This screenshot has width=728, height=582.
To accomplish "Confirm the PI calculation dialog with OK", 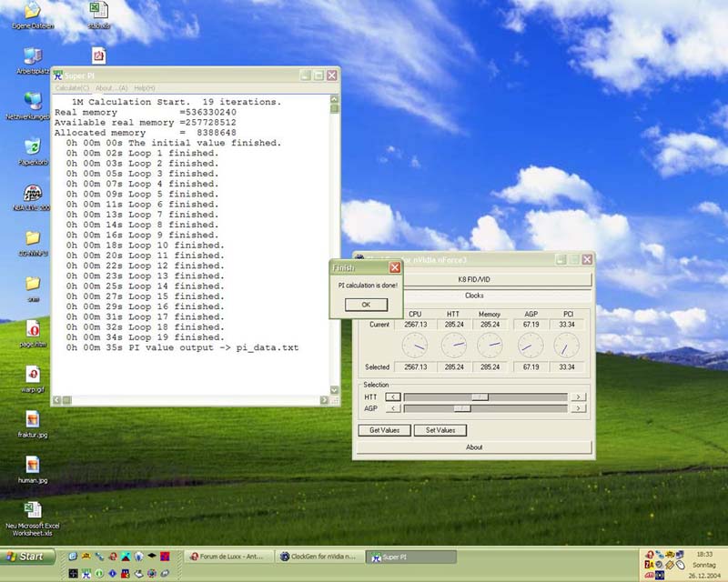I will click(x=366, y=305).
